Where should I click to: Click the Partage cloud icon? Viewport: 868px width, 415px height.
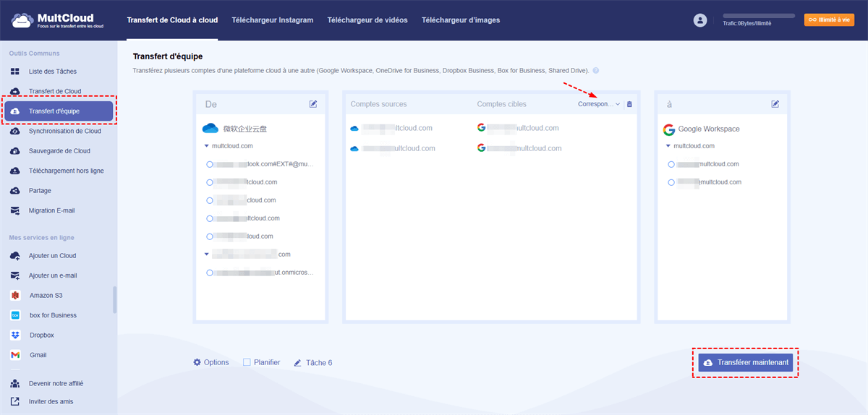point(15,191)
